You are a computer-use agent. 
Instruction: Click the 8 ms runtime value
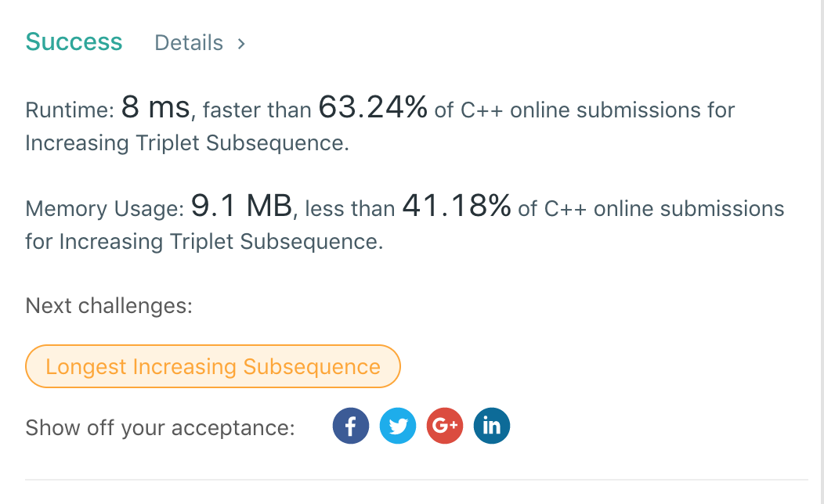pyautogui.click(x=156, y=108)
